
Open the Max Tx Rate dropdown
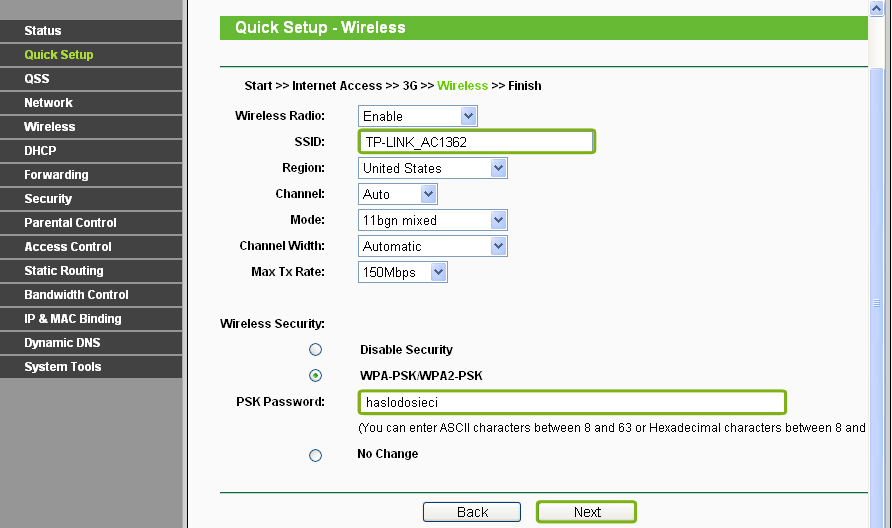coord(402,273)
